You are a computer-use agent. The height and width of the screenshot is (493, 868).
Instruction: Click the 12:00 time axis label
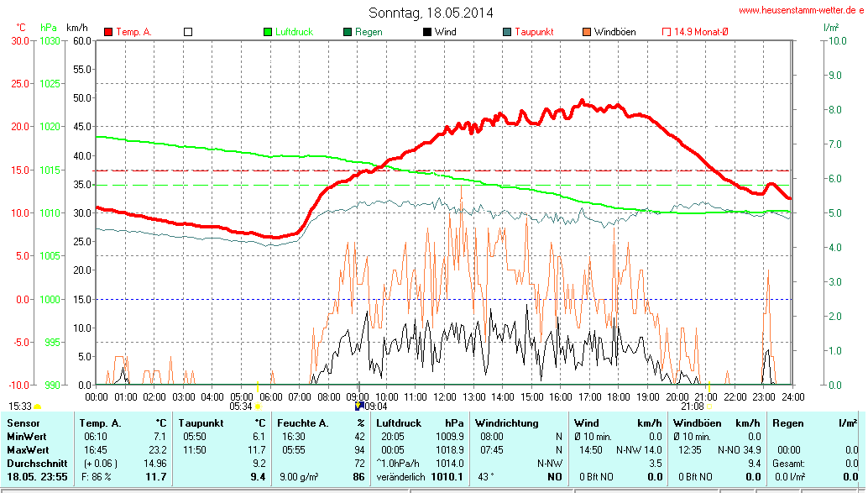click(x=445, y=397)
